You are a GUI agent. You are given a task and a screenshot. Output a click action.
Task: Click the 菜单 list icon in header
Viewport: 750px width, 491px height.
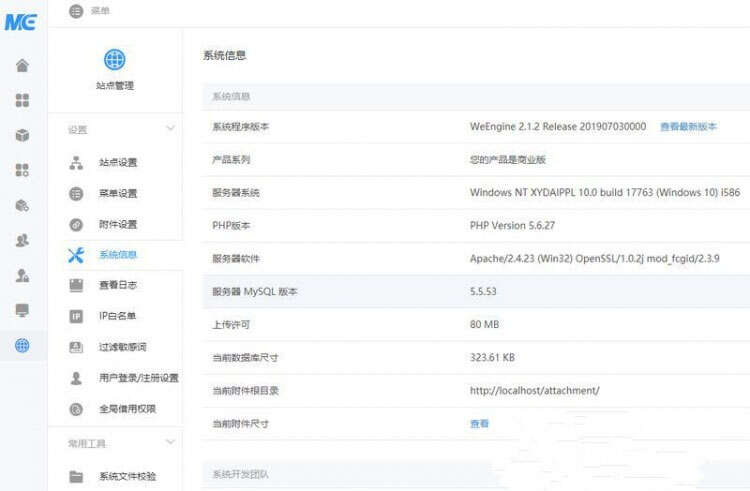(x=77, y=11)
